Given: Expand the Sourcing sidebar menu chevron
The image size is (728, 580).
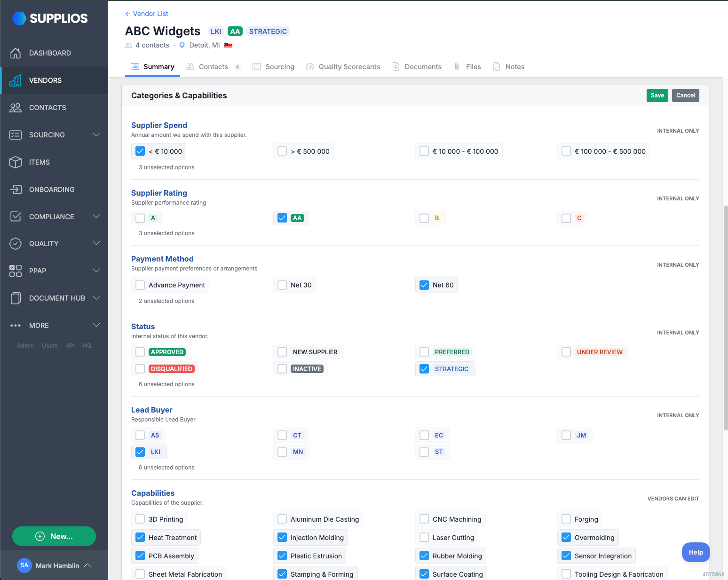Looking at the screenshot, I should pyautogui.click(x=96, y=135).
